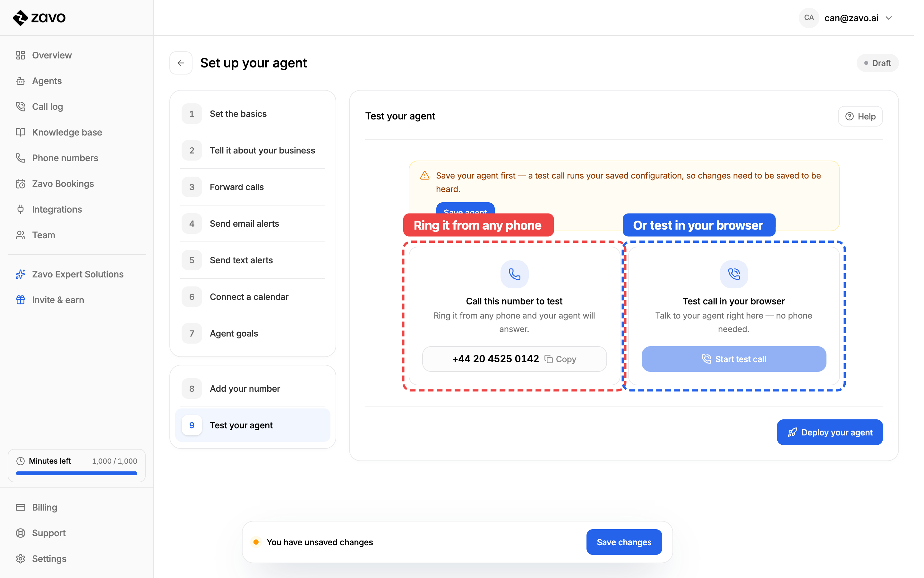Viewport: 924px width, 578px height.
Task: Click "Call this number to test" heading
Action: pyautogui.click(x=514, y=301)
